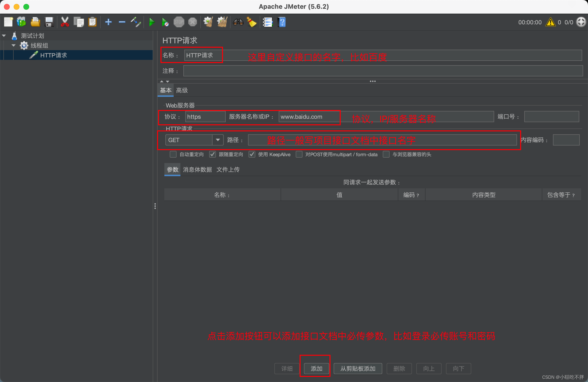This screenshot has height=382, width=588.
Task: Switch to the 高级 tab
Action: pyautogui.click(x=182, y=90)
